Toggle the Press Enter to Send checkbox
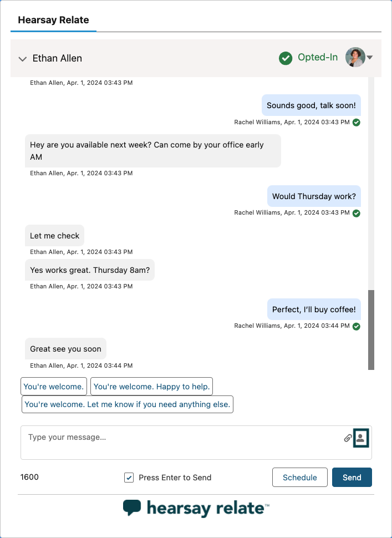 coord(129,478)
